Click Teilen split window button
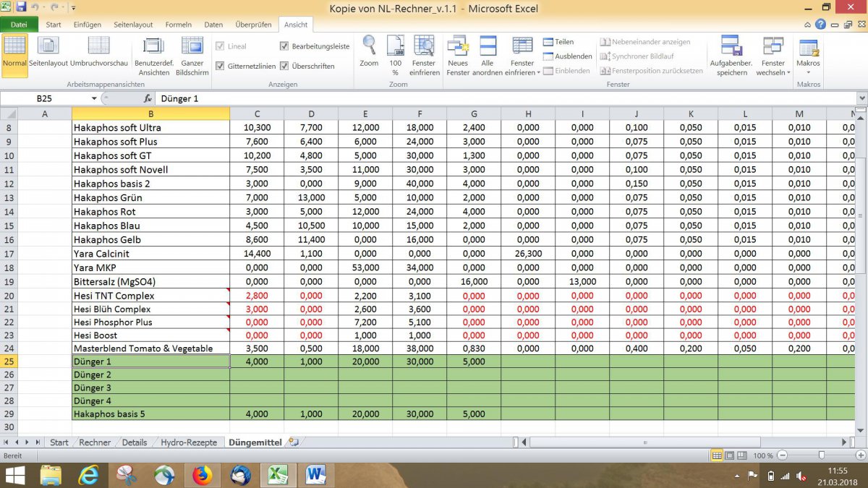The image size is (868, 488). (x=558, y=42)
